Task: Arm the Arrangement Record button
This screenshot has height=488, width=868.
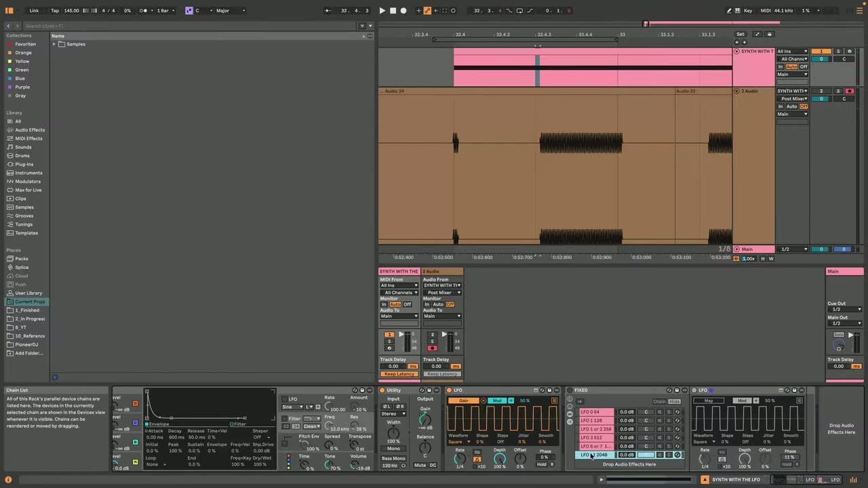Action: tap(403, 11)
